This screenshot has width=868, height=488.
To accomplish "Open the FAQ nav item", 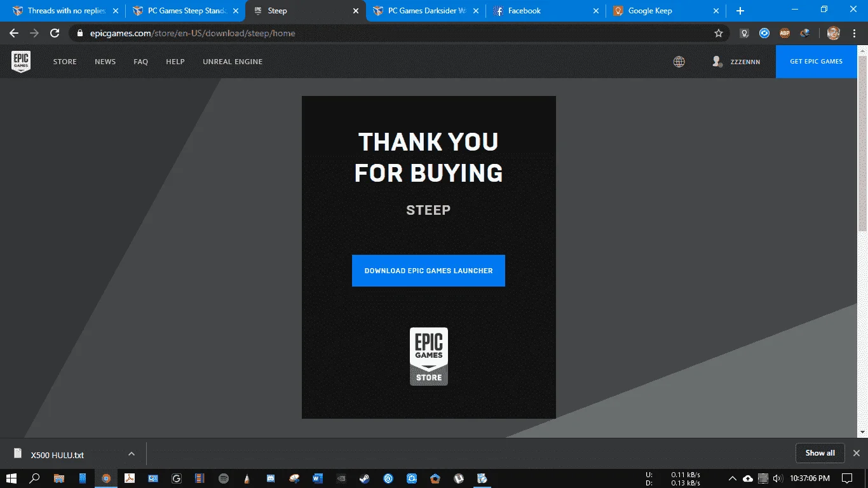I will [141, 62].
